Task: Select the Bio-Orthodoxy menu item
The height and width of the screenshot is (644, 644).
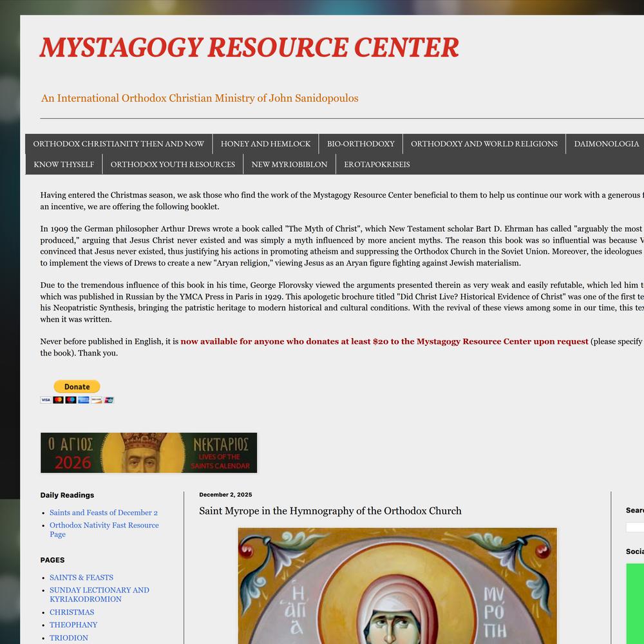Action: (361, 144)
